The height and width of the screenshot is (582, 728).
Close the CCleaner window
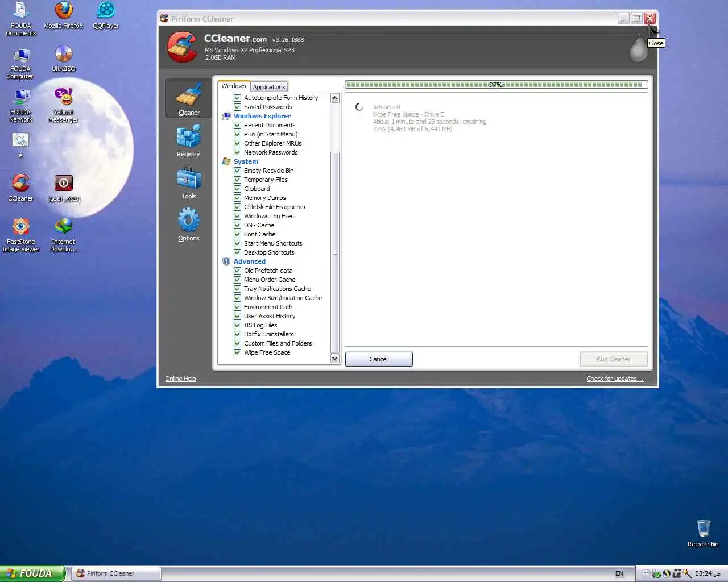pos(650,19)
